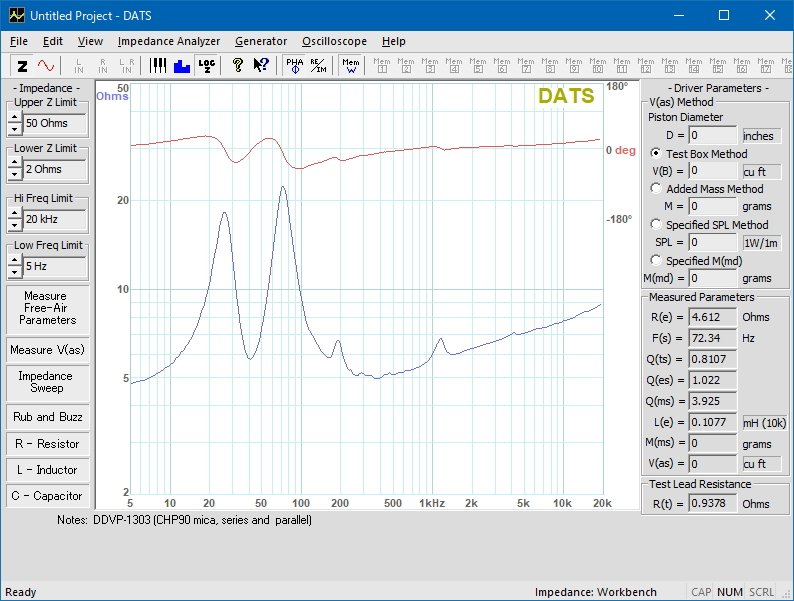Open the Oscilloscope menu
The image size is (794, 601).
[334, 42]
